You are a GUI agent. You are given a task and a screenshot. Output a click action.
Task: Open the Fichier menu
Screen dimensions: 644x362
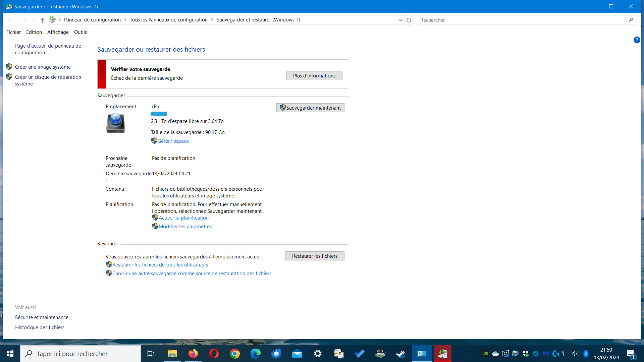(13, 32)
